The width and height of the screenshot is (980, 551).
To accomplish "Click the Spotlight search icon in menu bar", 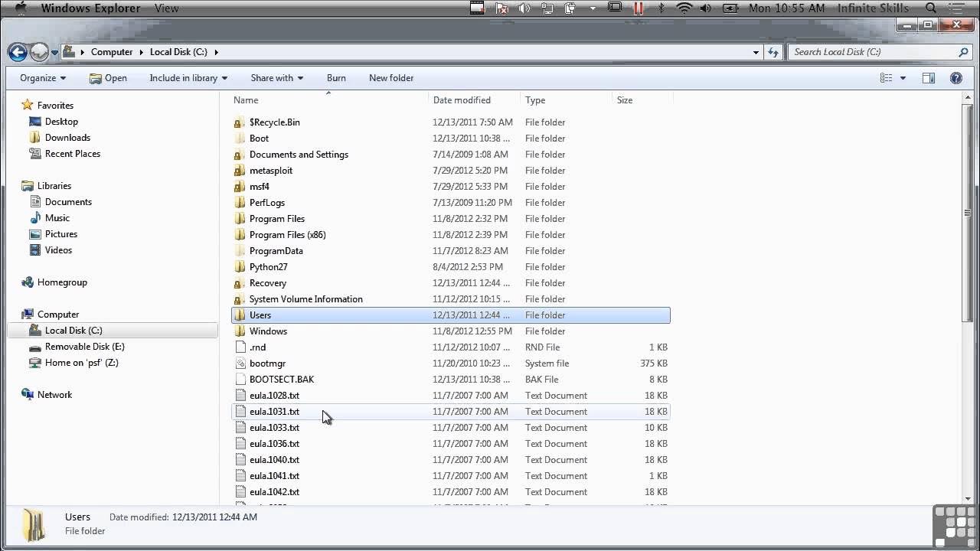I will (931, 8).
